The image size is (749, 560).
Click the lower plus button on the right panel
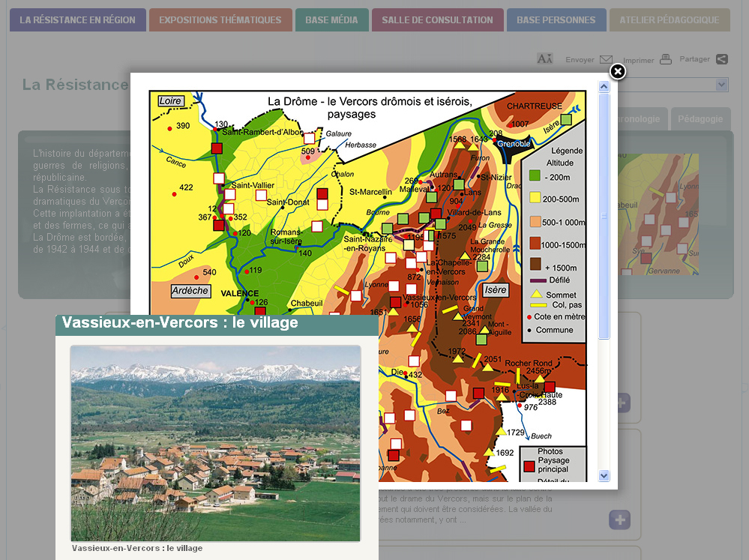point(619,520)
